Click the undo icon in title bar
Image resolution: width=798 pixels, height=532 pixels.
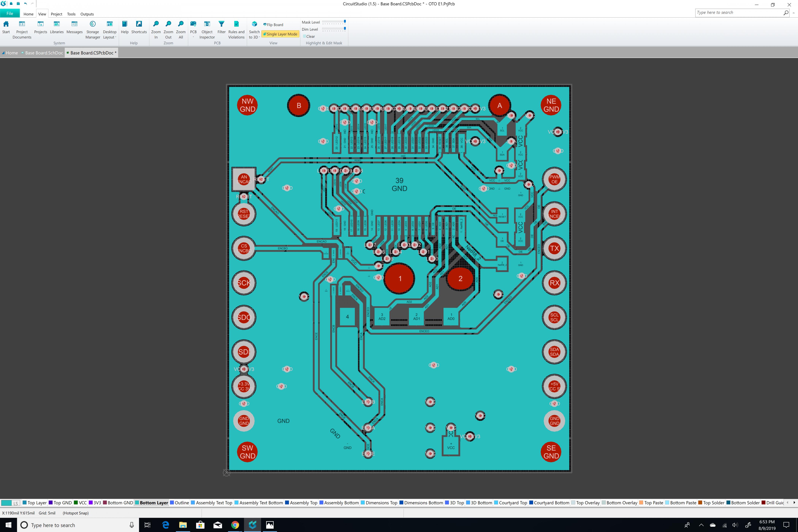[x=25, y=3]
